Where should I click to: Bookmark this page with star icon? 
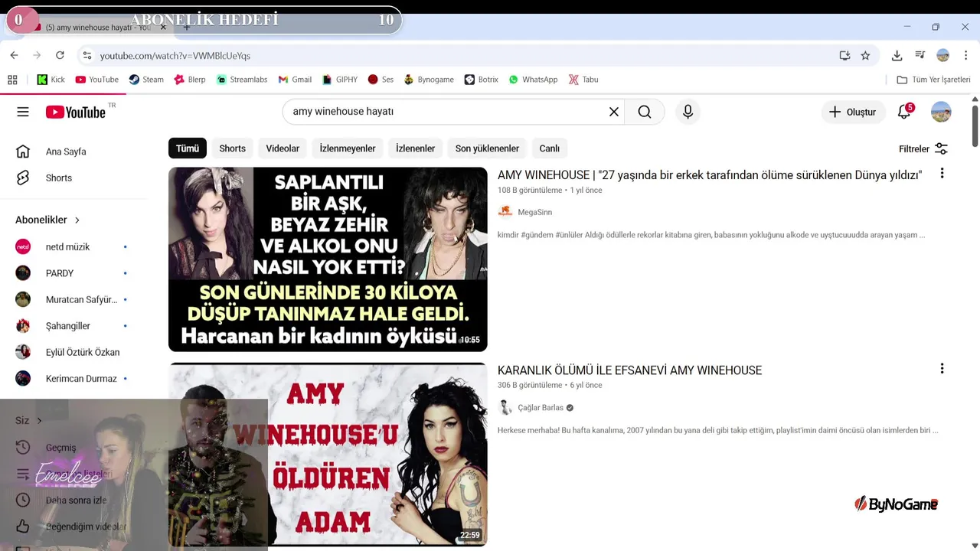tap(865, 55)
